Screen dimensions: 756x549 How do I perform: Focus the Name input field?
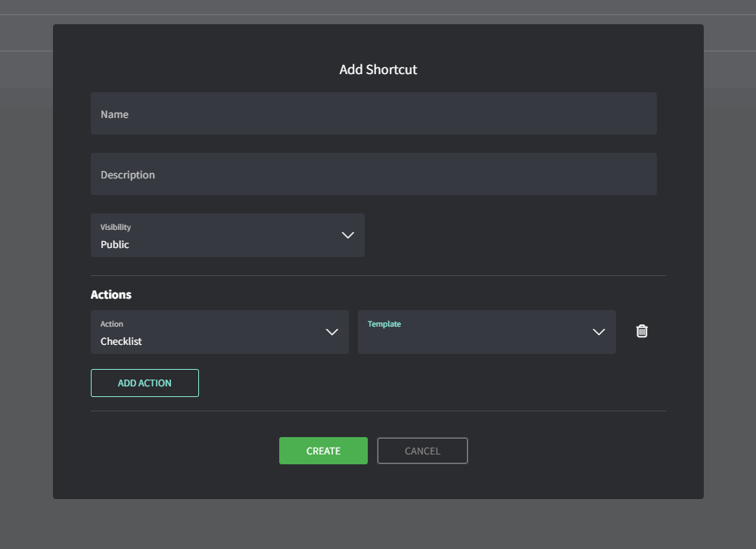point(373,114)
